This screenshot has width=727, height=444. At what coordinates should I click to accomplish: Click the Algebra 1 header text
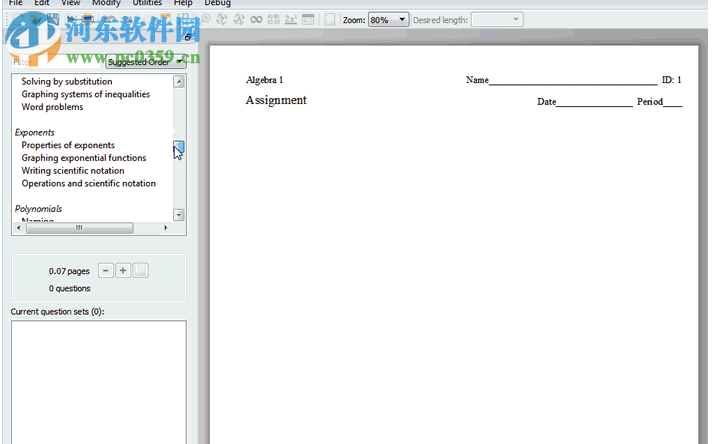pos(264,80)
